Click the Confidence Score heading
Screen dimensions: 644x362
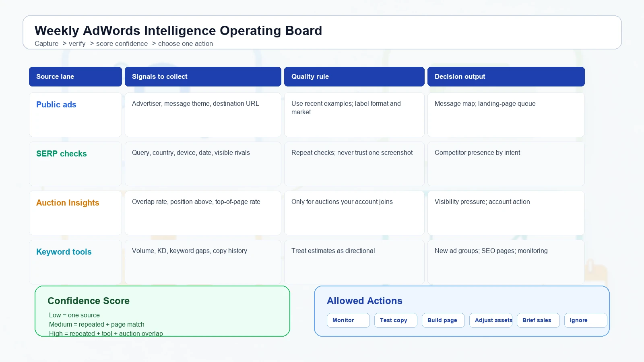tap(89, 301)
